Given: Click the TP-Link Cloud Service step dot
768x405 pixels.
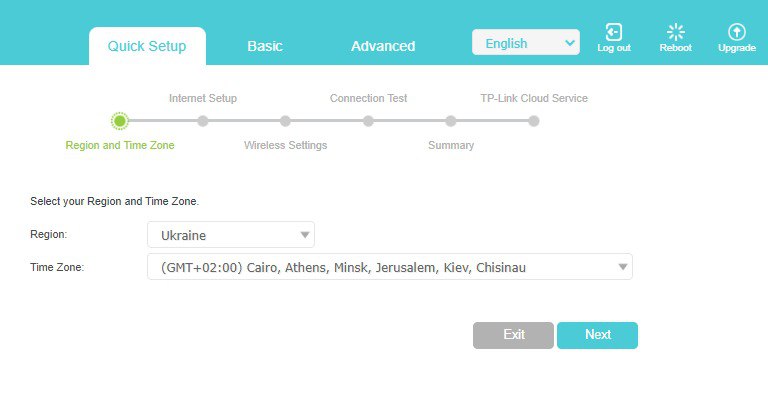Looking at the screenshot, I should (534, 121).
